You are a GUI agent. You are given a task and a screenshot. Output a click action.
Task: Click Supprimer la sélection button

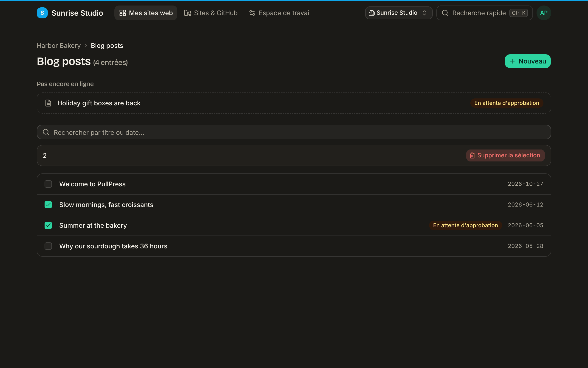505,155
